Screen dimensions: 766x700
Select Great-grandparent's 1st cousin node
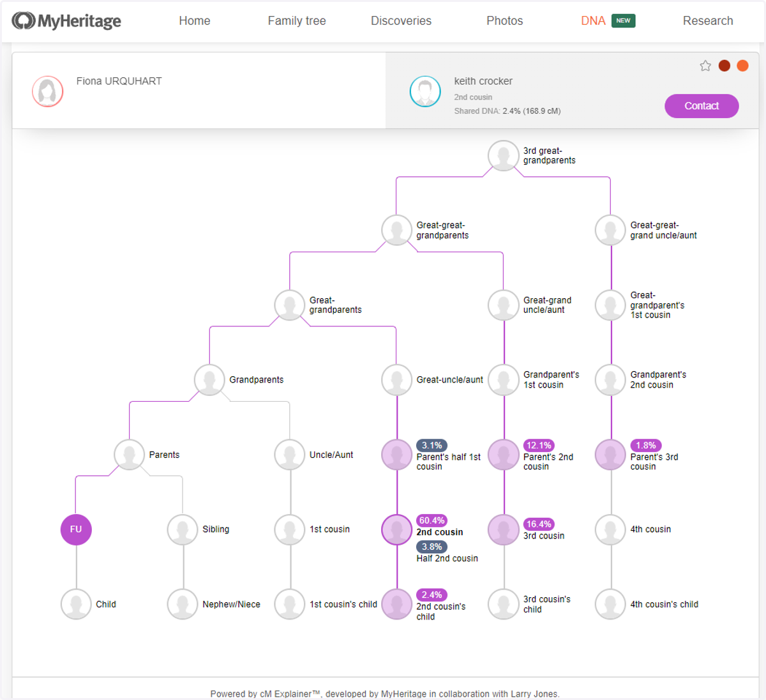tap(611, 305)
